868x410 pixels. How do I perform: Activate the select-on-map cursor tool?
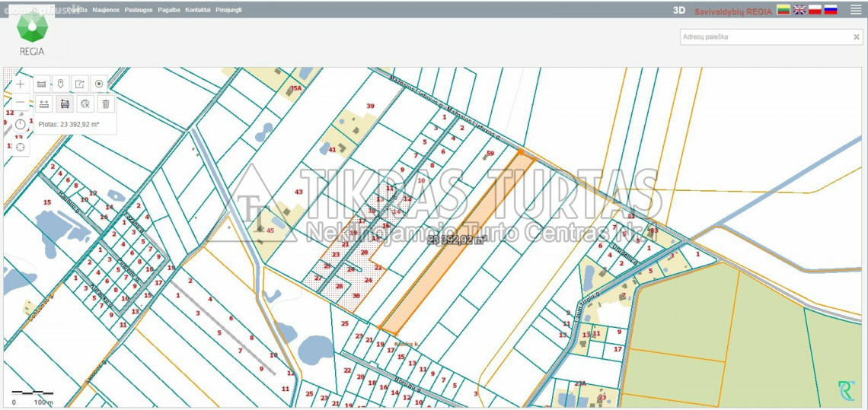(x=86, y=104)
